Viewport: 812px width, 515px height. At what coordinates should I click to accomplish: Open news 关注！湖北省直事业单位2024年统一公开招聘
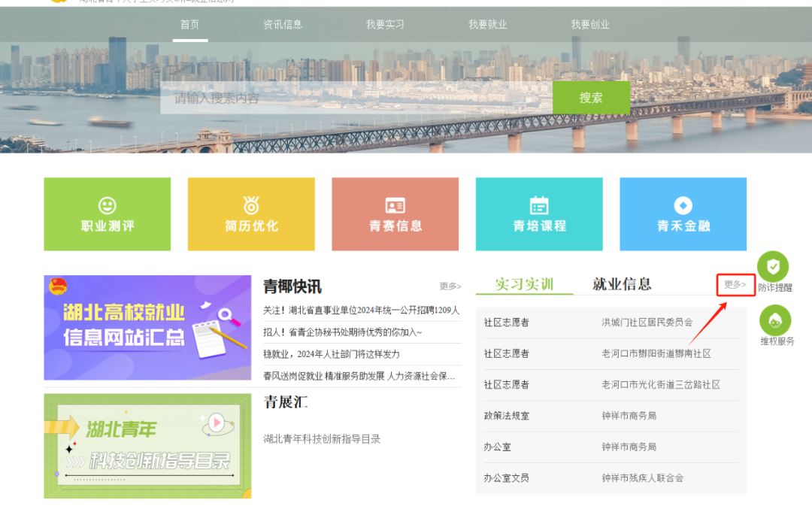[x=361, y=310]
